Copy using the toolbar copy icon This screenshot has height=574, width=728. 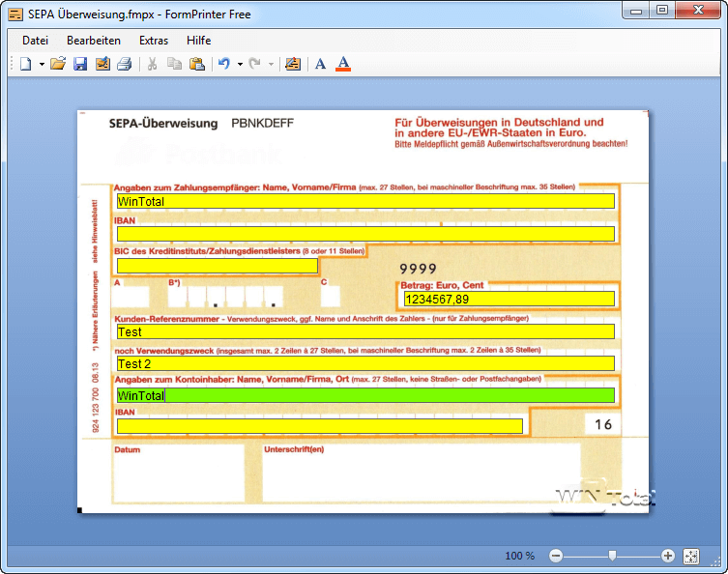[175, 64]
